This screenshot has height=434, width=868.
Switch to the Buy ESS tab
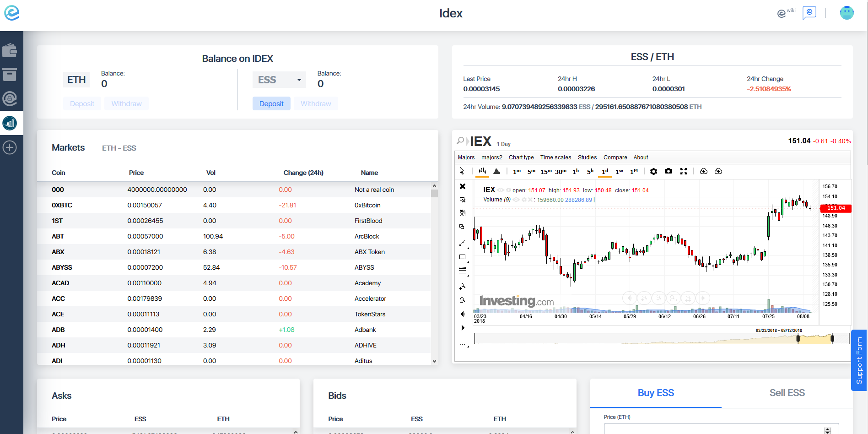pyautogui.click(x=656, y=393)
